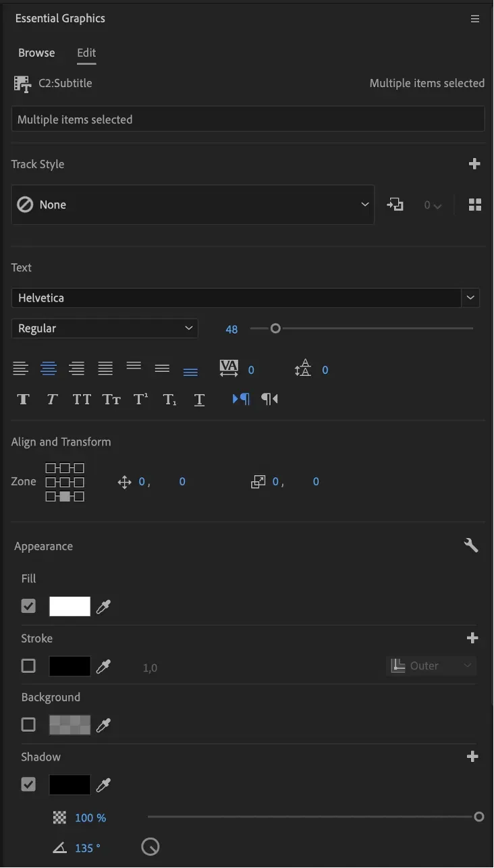Screen dimensions: 494x868
Task: Click the leading icon
Action: (303, 369)
